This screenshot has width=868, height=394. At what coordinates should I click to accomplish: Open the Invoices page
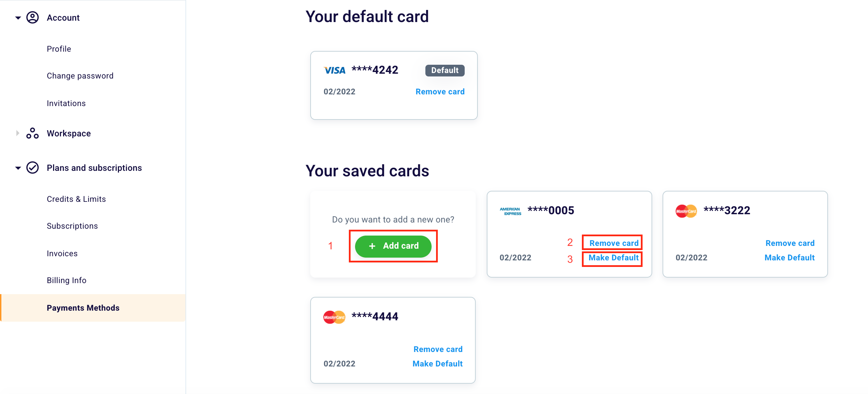point(62,253)
